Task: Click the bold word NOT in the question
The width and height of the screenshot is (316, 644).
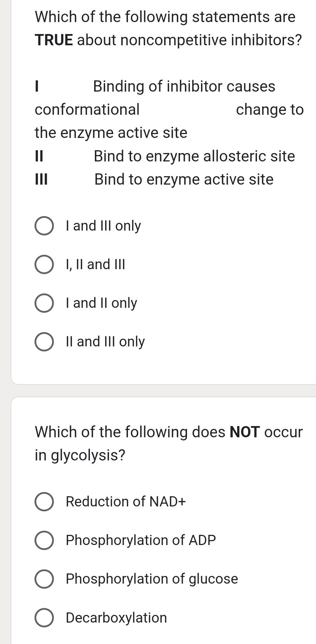Action: (245, 432)
